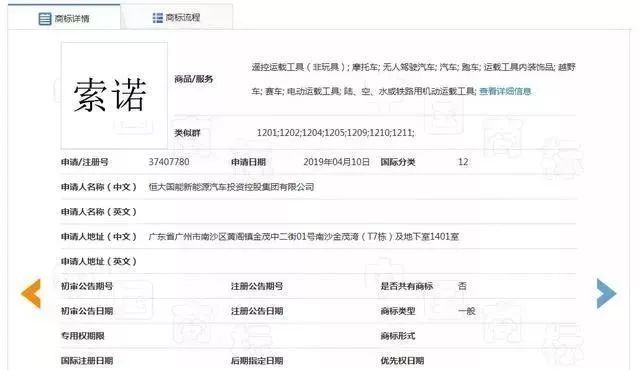Click the 申请日期 label
640x370 pixels.
tap(249, 162)
